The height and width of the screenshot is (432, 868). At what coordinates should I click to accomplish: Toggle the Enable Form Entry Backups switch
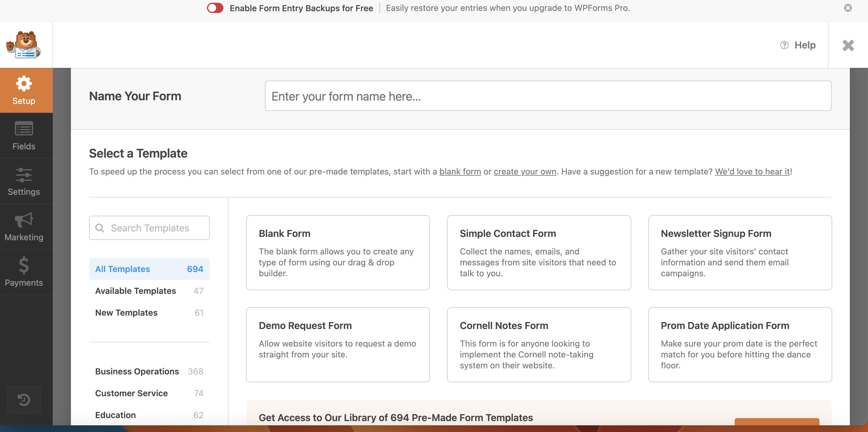click(215, 8)
